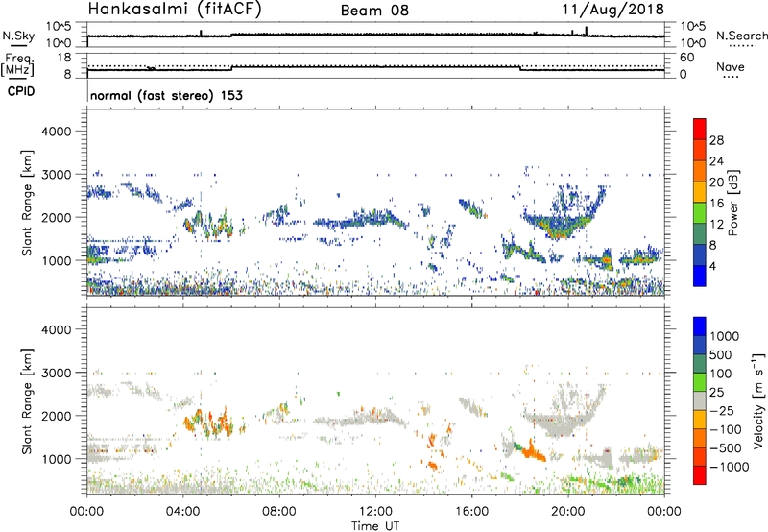Click the 20:00 time axis label

(x=568, y=512)
